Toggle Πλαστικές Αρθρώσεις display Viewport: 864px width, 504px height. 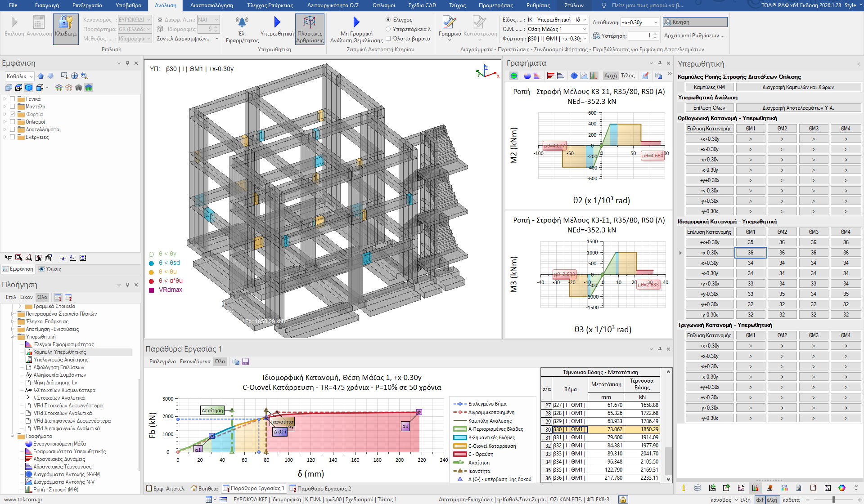310,23
